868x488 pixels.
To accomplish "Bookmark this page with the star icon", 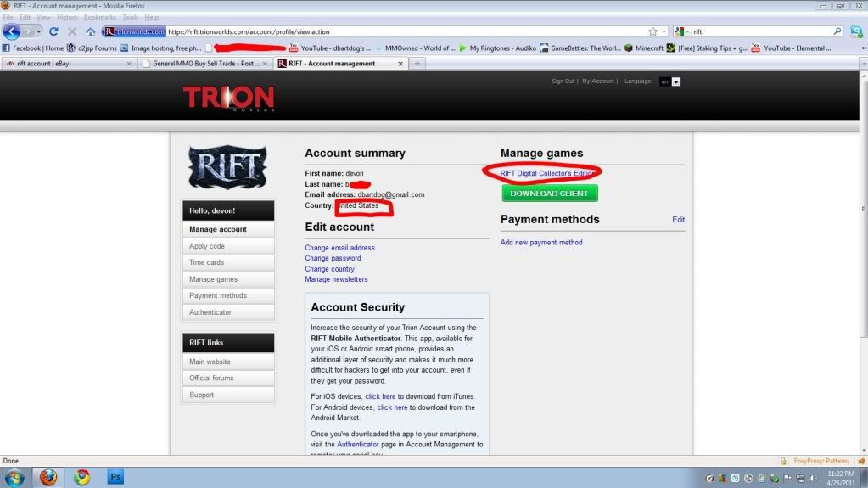I will [653, 31].
